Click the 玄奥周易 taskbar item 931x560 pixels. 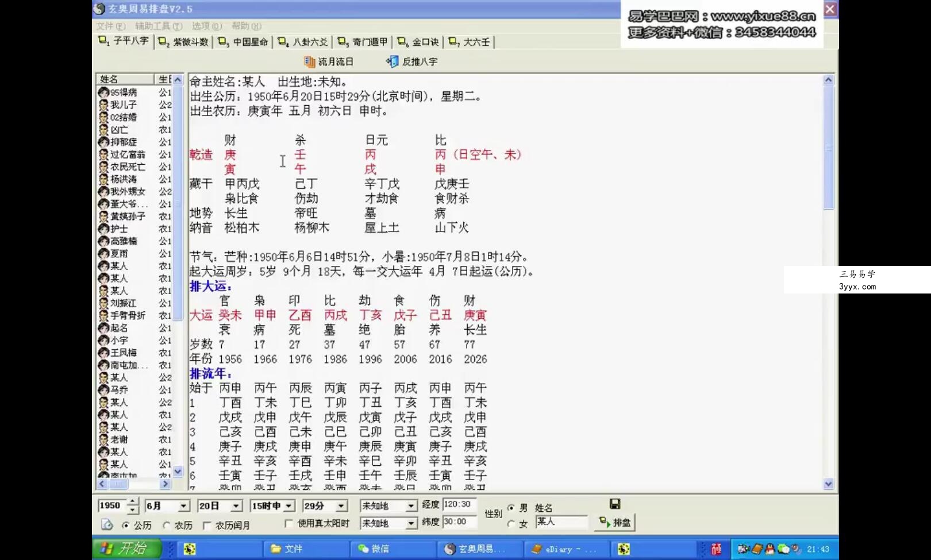coord(480,549)
